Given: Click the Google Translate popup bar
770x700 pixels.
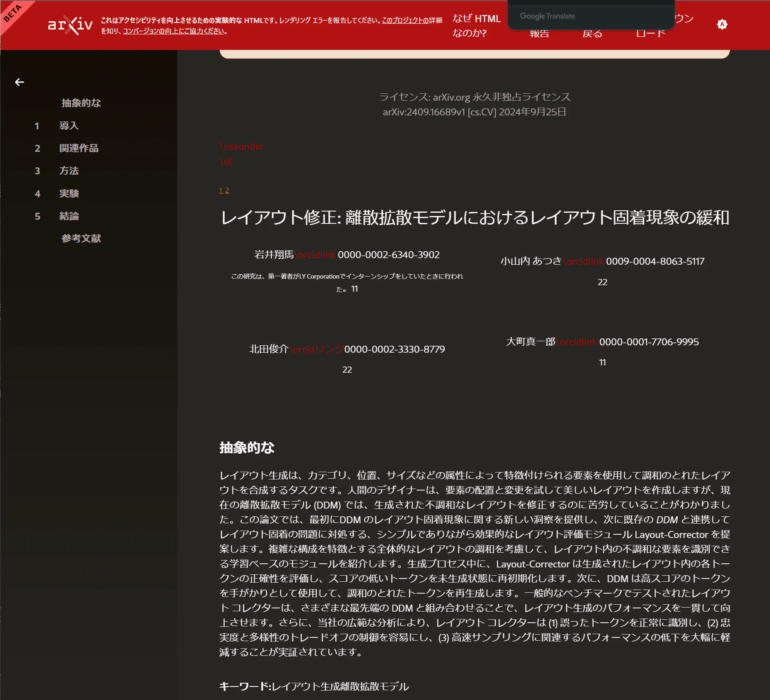Looking at the screenshot, I should coord(591,16).
